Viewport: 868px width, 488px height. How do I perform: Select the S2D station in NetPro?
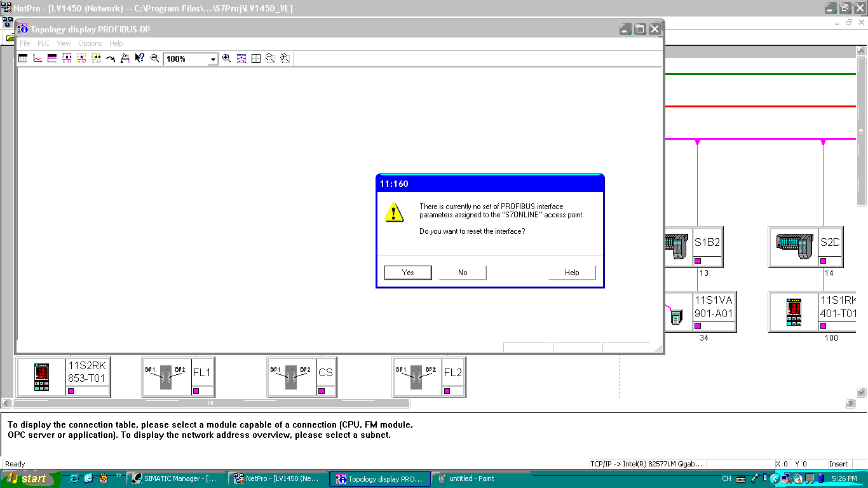(806, 247)
